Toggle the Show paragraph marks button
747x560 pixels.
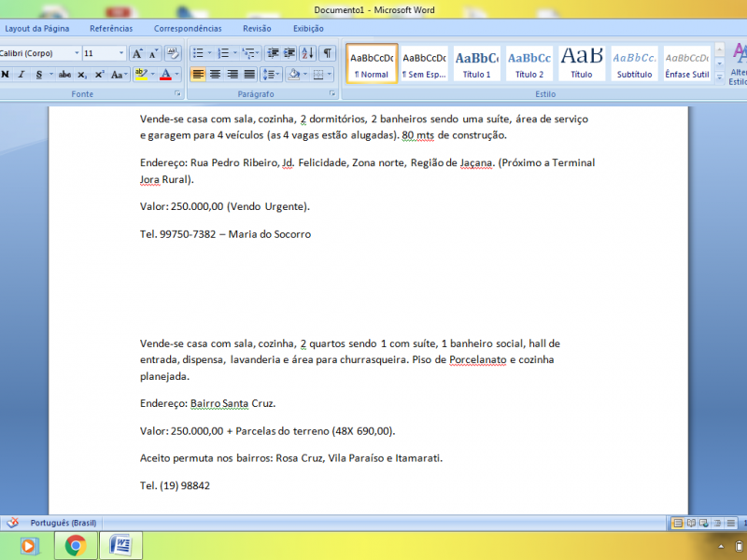(328, 53)
